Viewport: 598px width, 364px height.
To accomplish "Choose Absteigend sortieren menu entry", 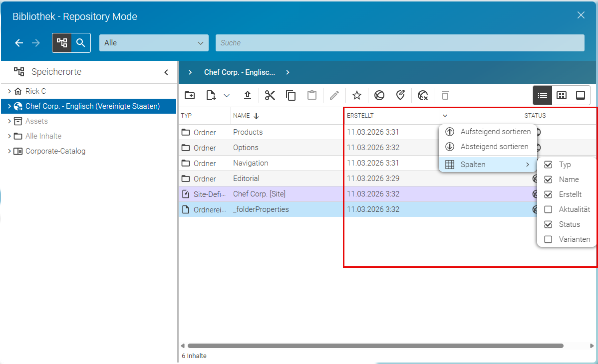I will pos(488,147).
